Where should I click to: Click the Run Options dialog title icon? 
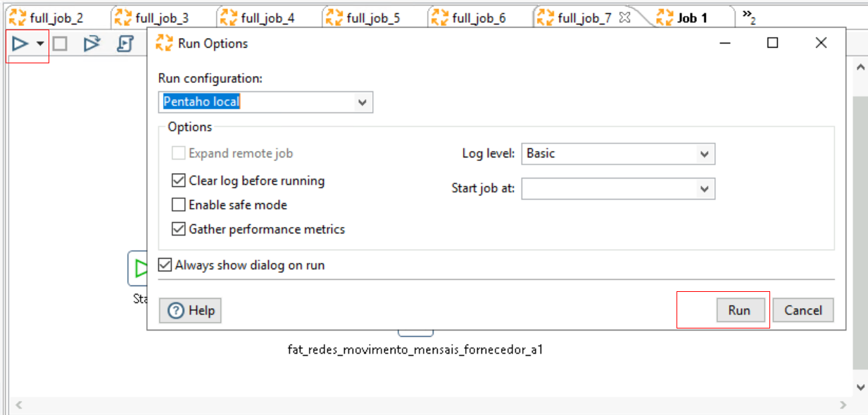[x=164, y=43]
